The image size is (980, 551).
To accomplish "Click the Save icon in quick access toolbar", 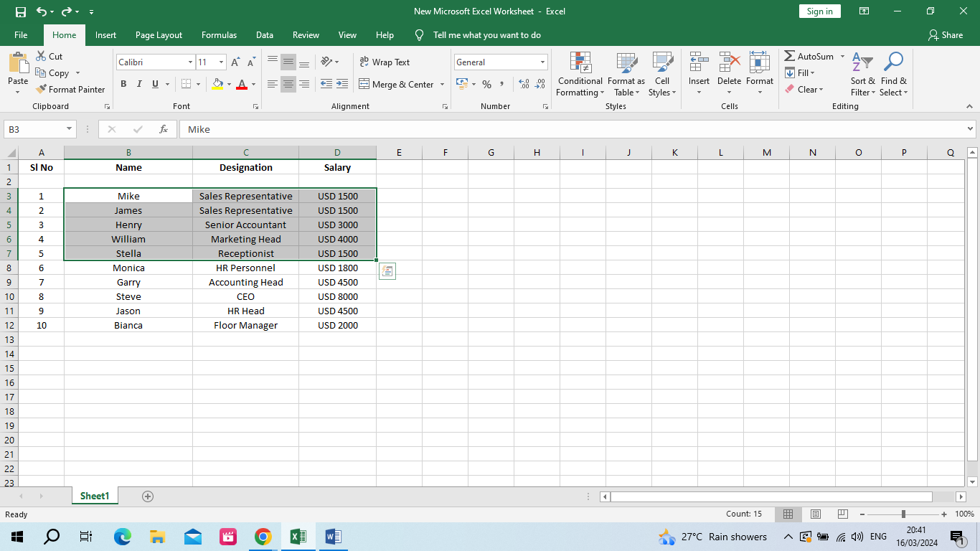I will coord(21,11).
